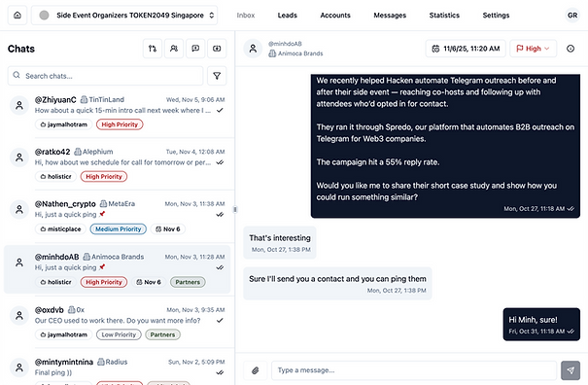Click the TinTinLand company label
The height and width of the screenshot is (385, 588).
click(x=102, y=99)
